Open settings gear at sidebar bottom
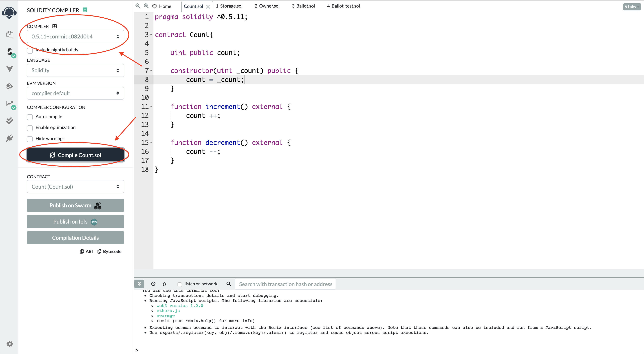Screen dimensions: 644x354 pos(10,344)
